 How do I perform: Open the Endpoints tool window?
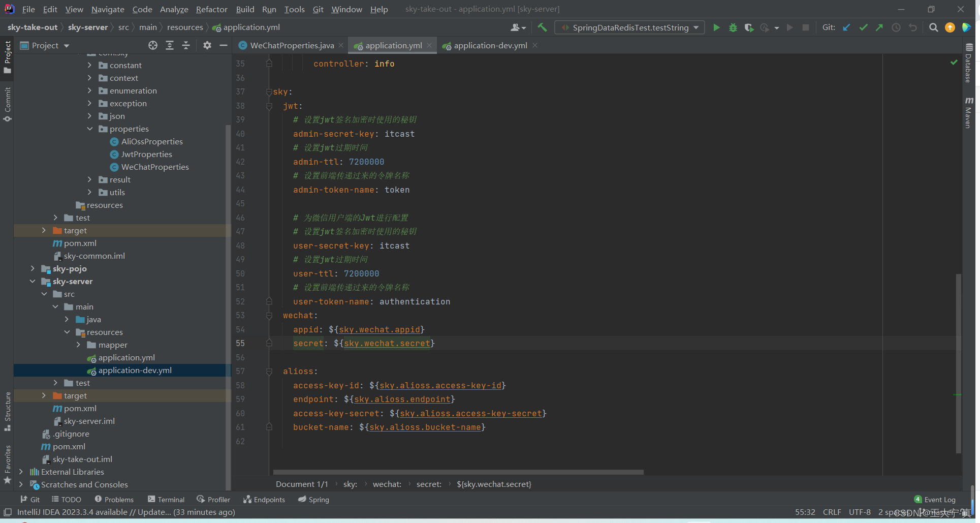click(x=264, y=500)
